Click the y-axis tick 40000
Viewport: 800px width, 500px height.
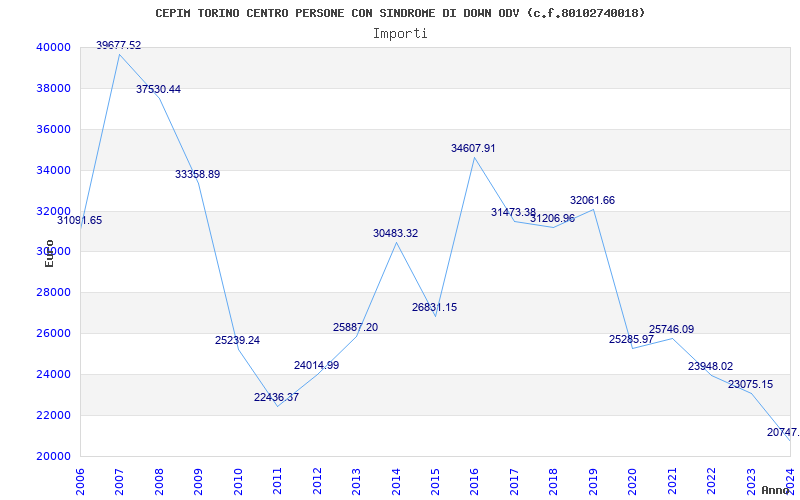(x=53, y=47)
